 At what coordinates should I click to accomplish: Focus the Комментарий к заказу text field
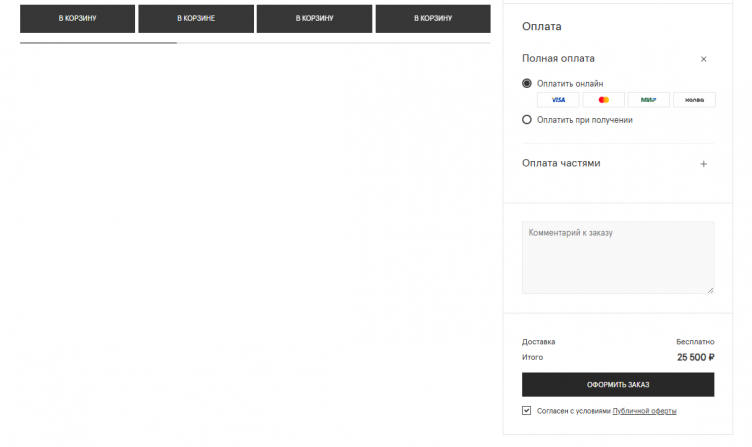click(617, 258)
